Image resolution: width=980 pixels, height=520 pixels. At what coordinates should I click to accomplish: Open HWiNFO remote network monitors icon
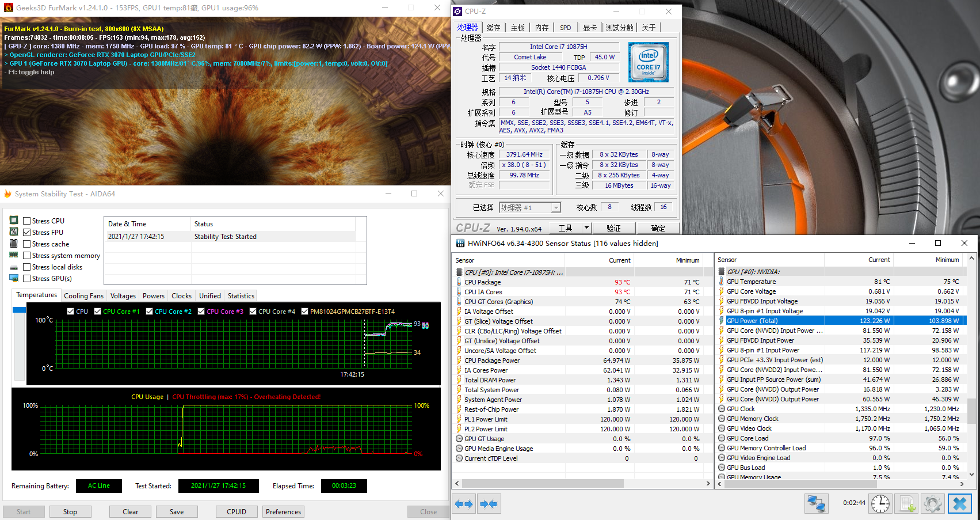816,504
